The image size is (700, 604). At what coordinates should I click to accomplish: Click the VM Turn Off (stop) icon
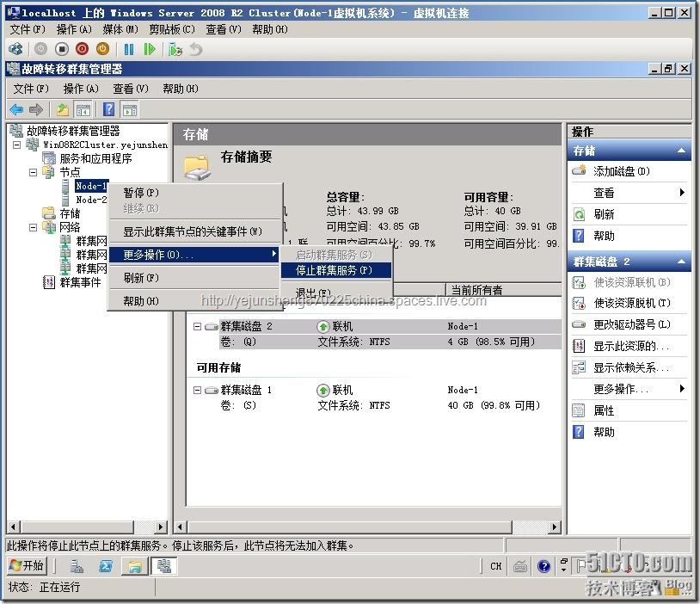click(x=62, y=49)
